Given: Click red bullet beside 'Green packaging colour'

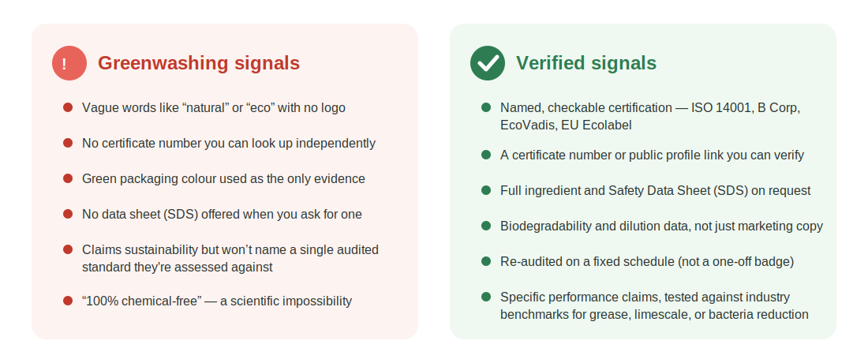Looking at the screenshot, I should click(68, 178).
